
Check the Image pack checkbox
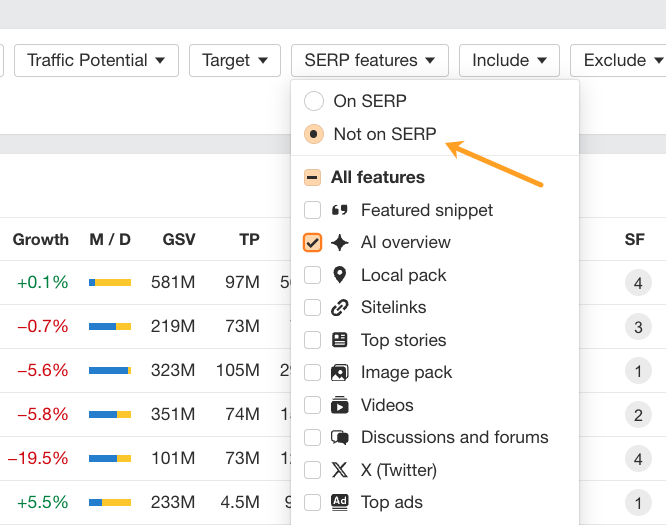[x=312, y=373]
